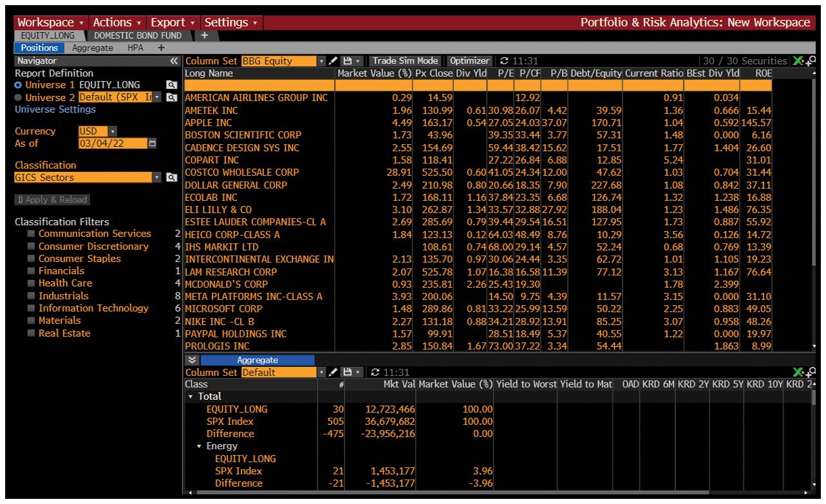
Task: Click the save icon in the Positions toolbar
Action: pos(347,61)
